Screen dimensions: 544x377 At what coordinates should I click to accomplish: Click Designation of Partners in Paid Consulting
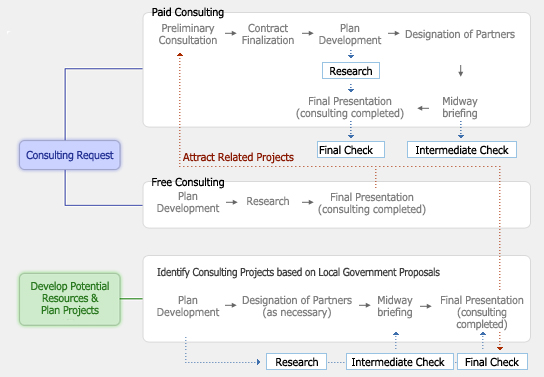tap(460, 34)
